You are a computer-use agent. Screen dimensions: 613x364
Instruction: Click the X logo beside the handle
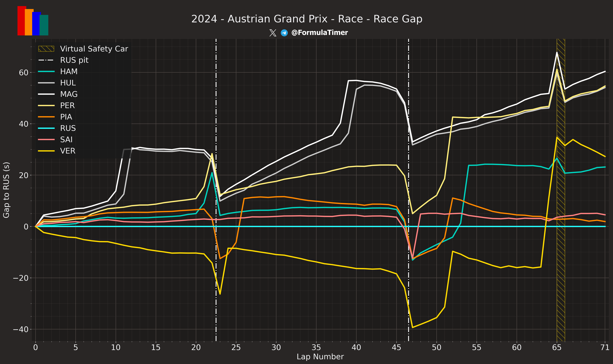(x=273, y=33)
